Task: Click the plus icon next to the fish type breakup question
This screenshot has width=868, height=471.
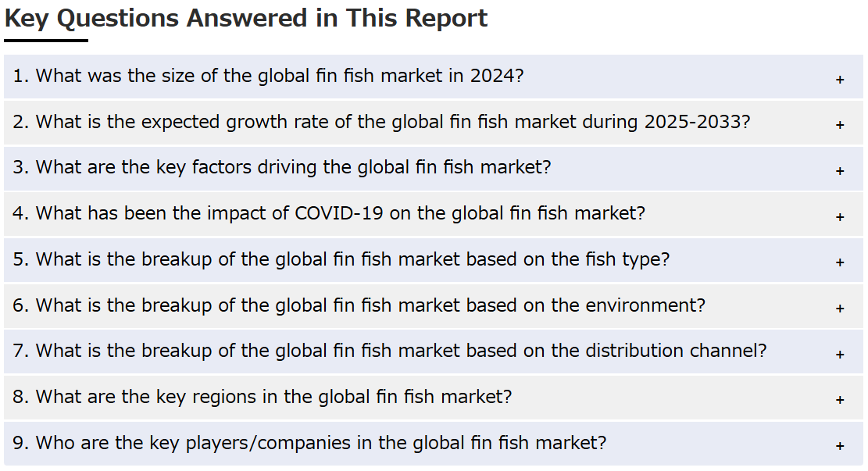Action: coord(840,262)
